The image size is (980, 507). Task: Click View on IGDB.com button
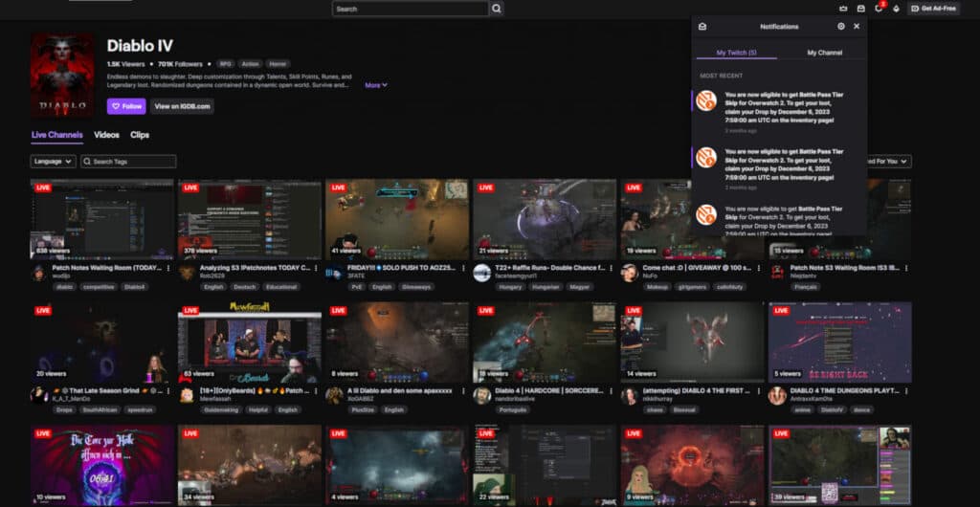click(183, 106)
